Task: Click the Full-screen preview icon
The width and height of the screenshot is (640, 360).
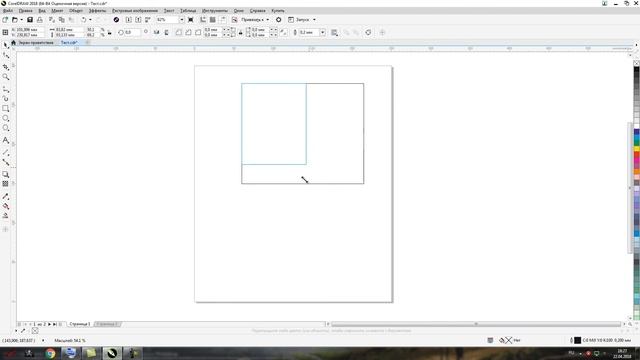Action: pyautogui.click(x=191, y=20)
